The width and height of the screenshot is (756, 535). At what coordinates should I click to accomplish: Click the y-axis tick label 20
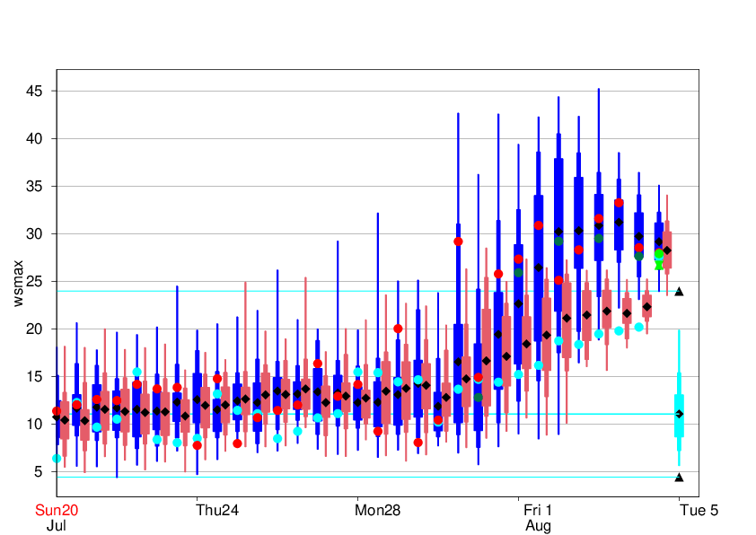34,329
